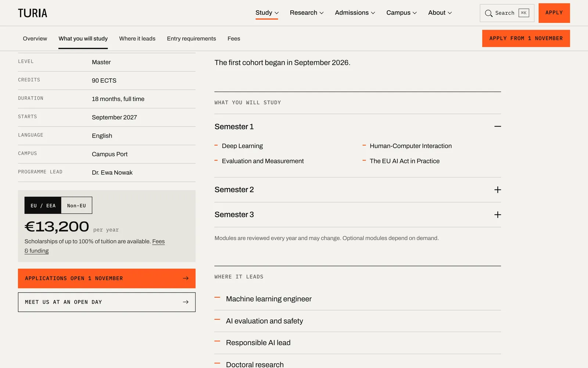Open the About dropdown menu
Viewport: 588px width, 368px height.
[440, 13]
